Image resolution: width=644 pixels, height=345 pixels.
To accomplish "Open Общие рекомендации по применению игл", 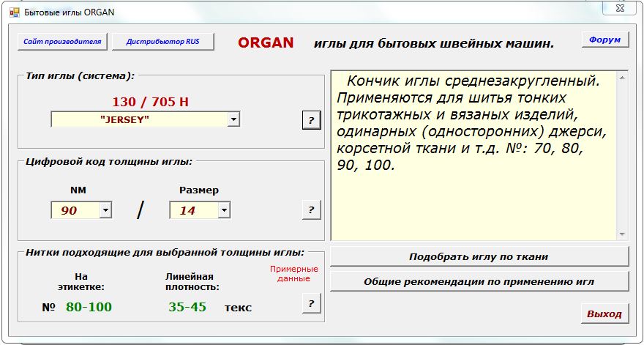I will click(x=479, y=282).
